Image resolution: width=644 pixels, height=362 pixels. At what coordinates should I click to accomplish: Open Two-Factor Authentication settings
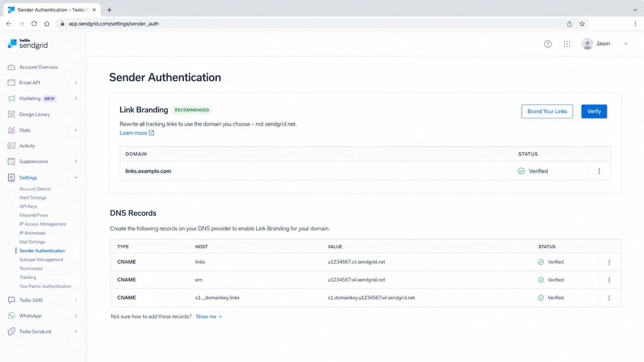[x=45, y=286]
